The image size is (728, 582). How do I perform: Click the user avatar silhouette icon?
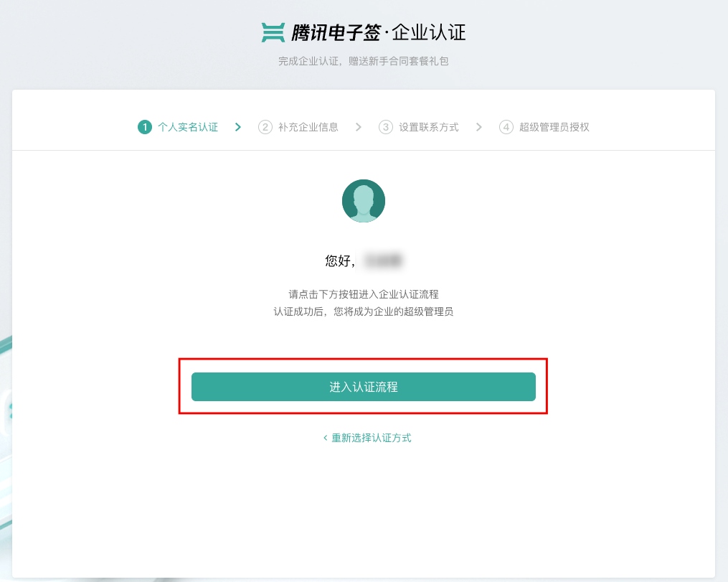coord(364,201)
